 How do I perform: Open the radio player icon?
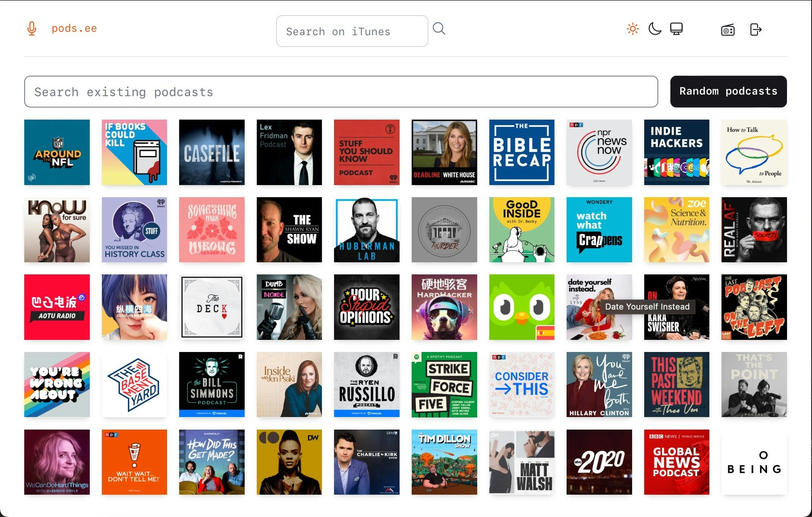(728, 29)
